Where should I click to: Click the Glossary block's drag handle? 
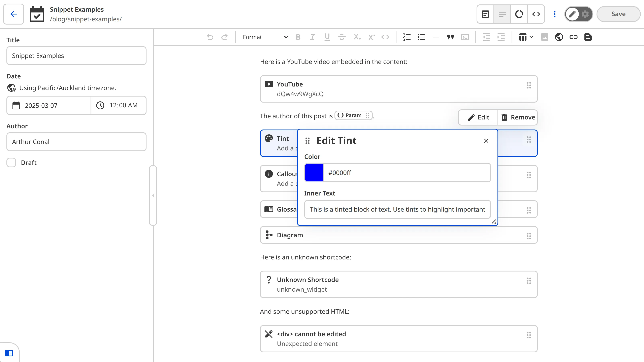[529, 210]
